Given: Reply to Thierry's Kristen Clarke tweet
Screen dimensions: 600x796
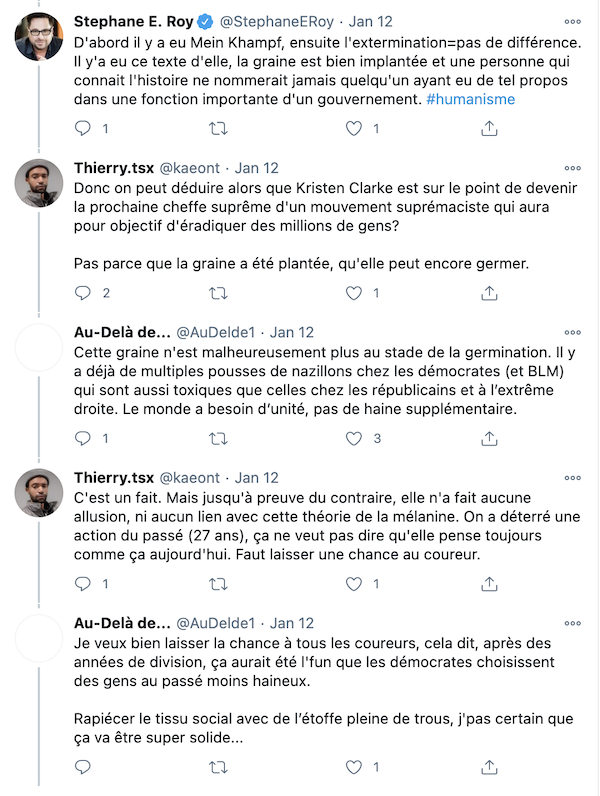Looking at the screenshot, I should click(x=83, y=293).
